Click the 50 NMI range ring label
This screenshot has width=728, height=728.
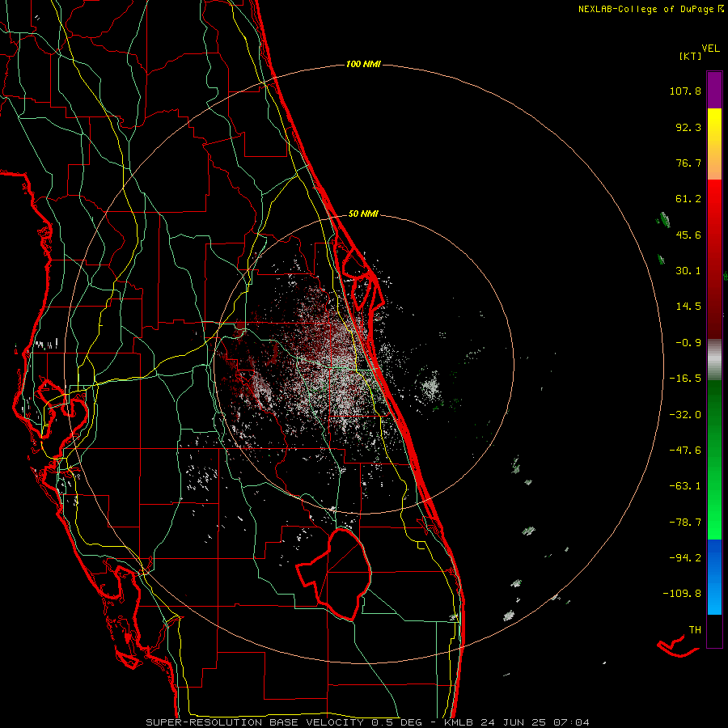[363, 214]
